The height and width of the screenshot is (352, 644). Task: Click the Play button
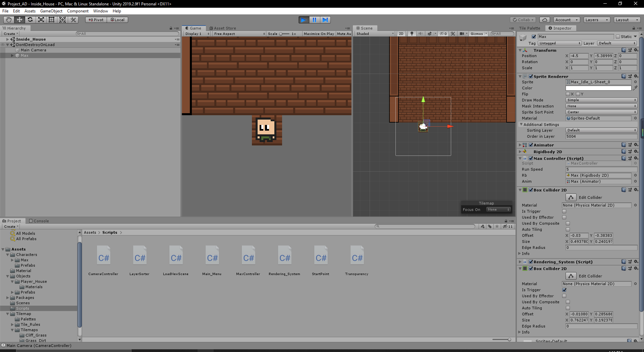click(304, 20)
